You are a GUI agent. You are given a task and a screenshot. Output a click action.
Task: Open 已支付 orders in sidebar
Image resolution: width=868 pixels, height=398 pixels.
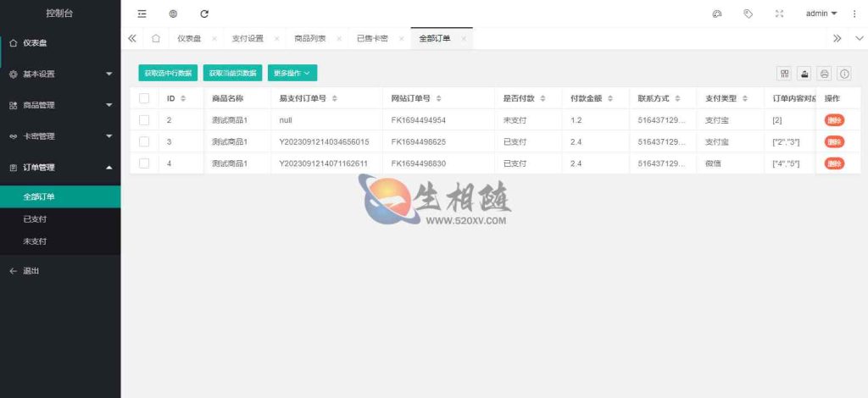[x=60, y=218]
